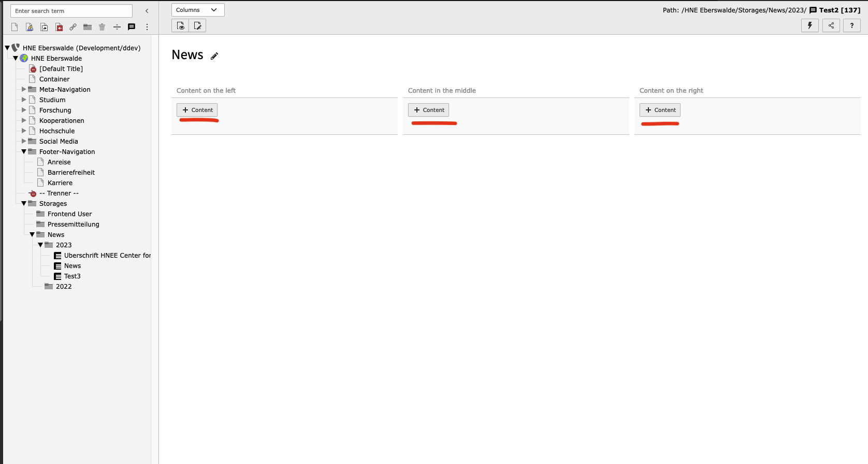
Task: Click the Edit page properties icon
Action: coord(197,25)
